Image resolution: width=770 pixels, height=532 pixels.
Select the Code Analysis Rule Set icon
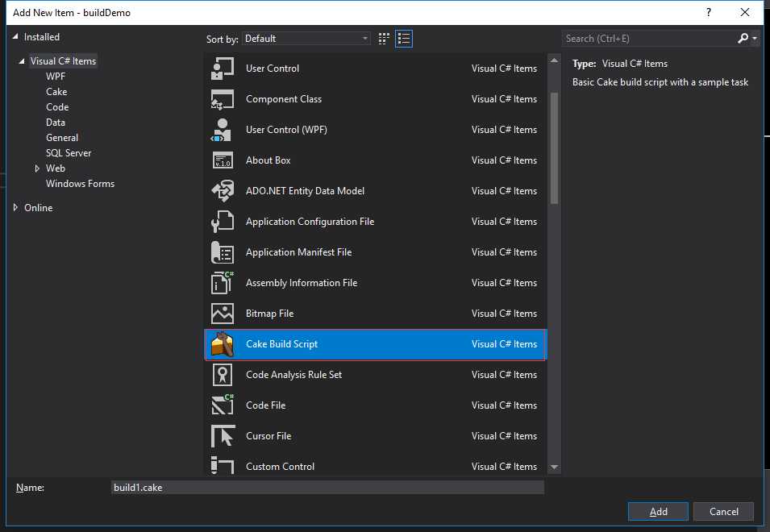coord(223,375)
